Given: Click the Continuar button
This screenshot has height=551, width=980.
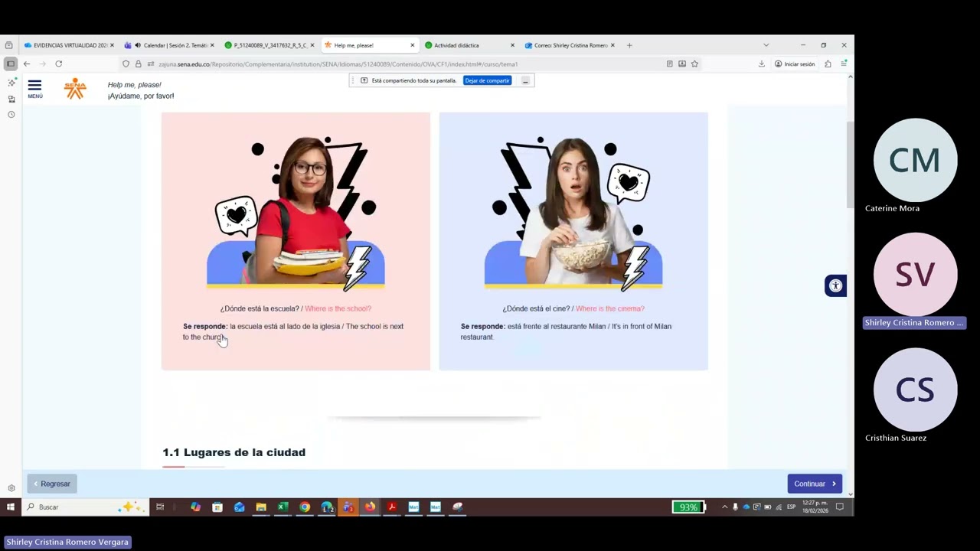Looking at the screenshot, I should coord(815,484).
